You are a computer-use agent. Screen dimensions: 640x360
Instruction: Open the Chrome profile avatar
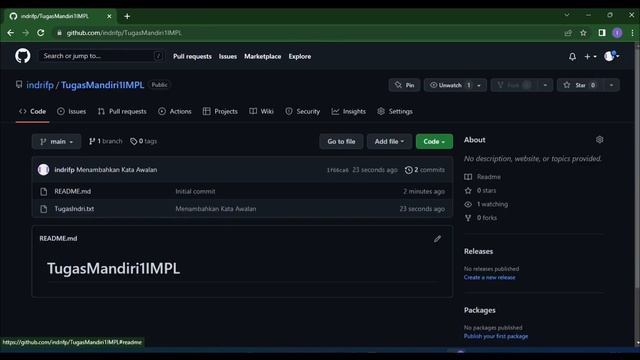point(617,33)
